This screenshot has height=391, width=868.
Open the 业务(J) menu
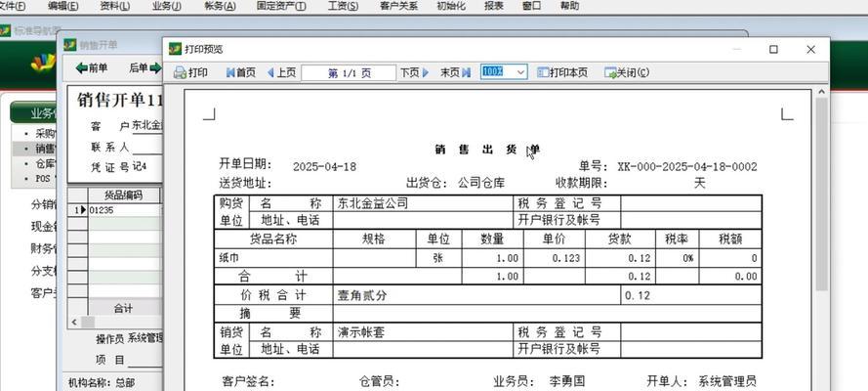coord(167,6)
